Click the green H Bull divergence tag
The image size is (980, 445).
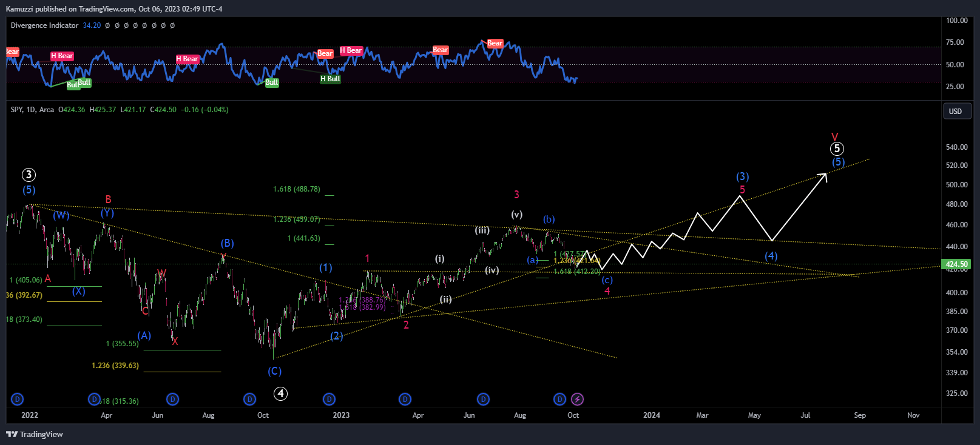pyautogui.click(x=331, y=79)
